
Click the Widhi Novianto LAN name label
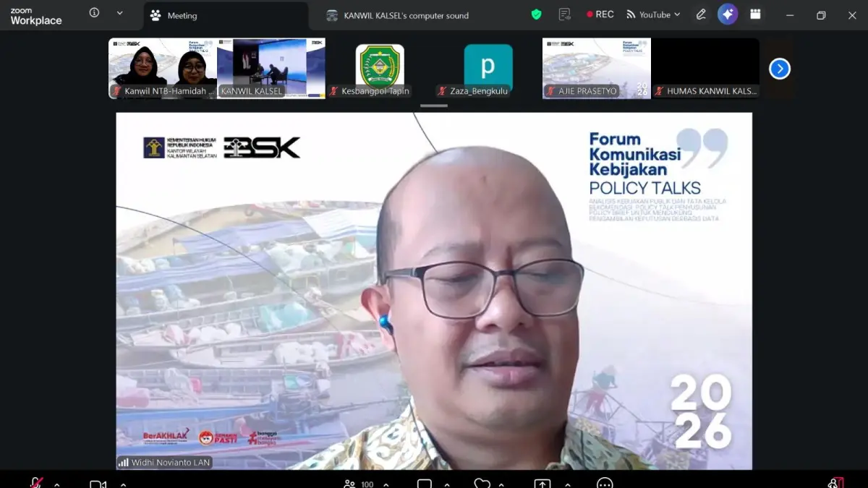pos(171,463)
